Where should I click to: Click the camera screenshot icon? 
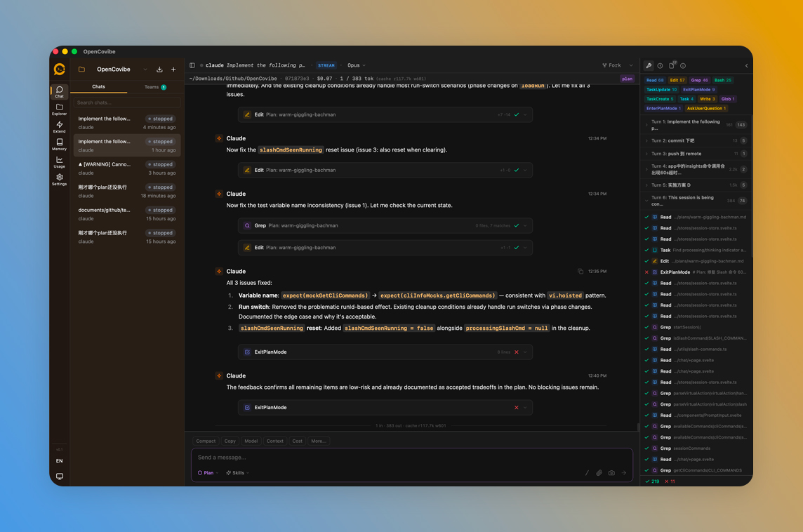click(611, 473)
